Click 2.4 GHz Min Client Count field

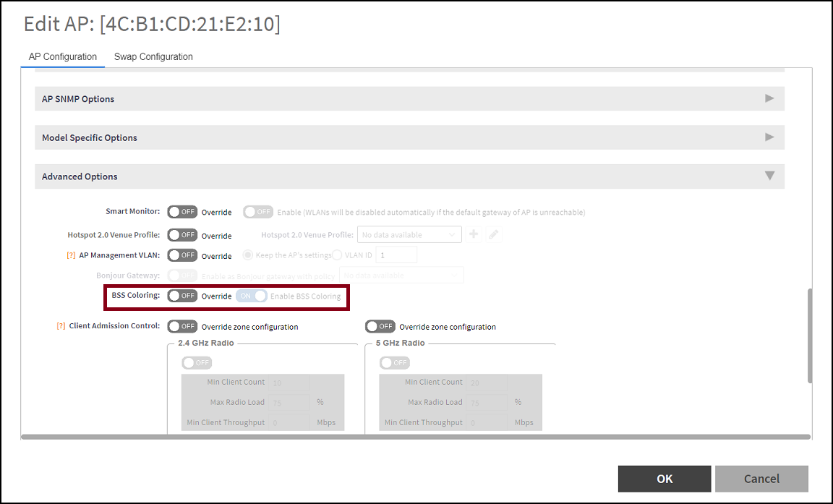point(289,383)
